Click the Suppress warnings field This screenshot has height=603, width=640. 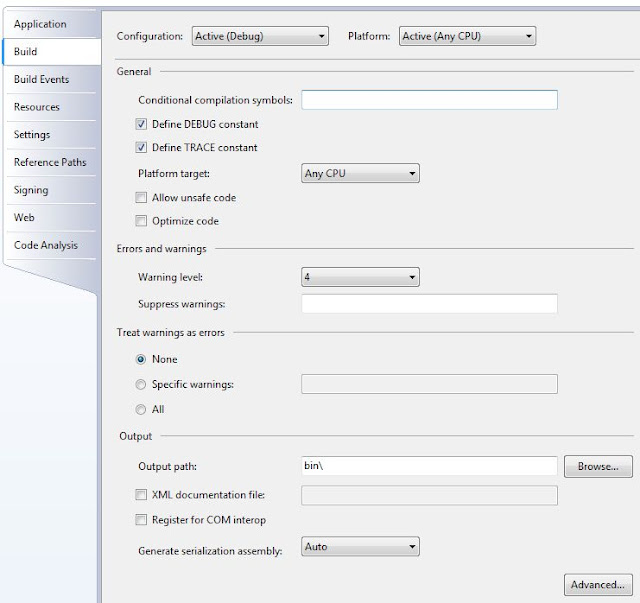(x=429, y=304)
